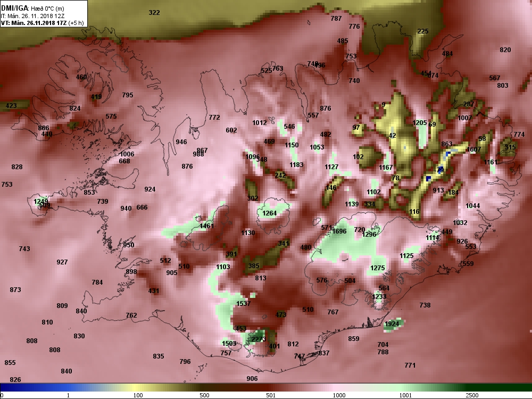The height and width of the screenshot is (399, 532).
Task: Select the map value 315
Action: pyautogui.click(x=510, y=147)
